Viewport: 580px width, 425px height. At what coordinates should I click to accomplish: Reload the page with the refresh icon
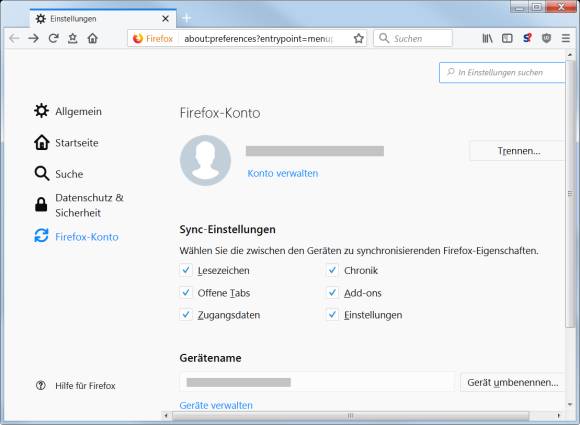pyautogui.click(x=53, y=38)
